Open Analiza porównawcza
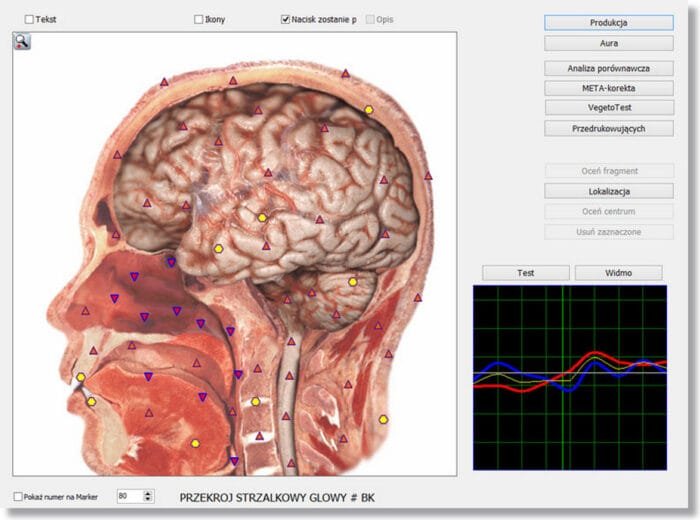Viewport: 700px width, 520px height. (x=608, y=68)
